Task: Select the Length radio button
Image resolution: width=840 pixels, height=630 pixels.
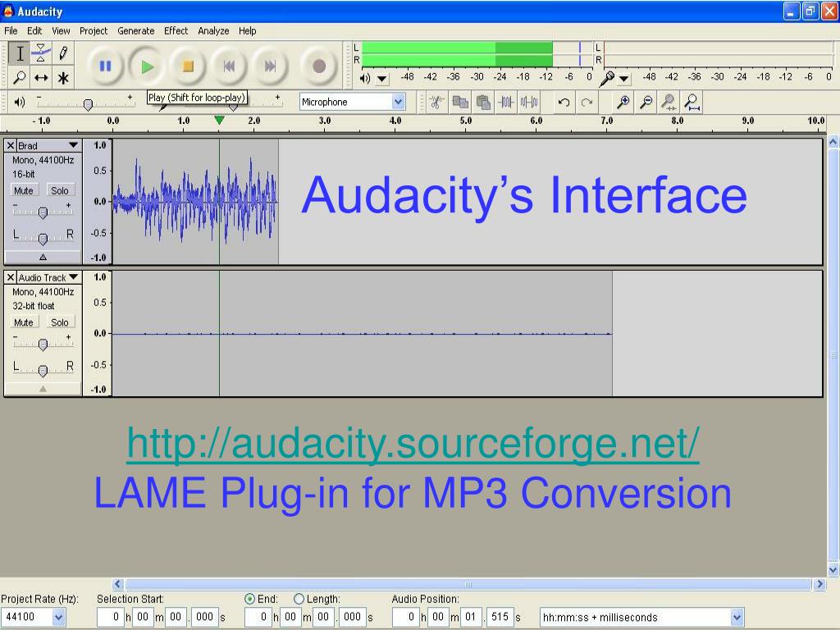Action: pos(299,599)
